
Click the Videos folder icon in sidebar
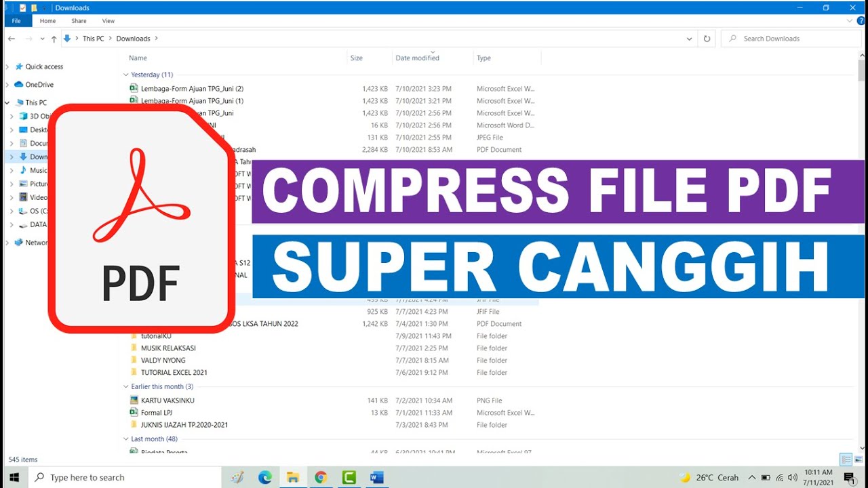pos(24,197)
